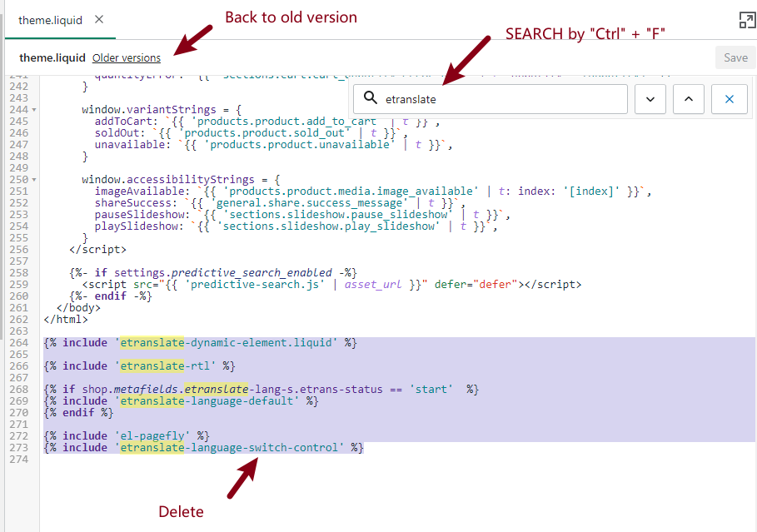Click the imageAvailable string line

[373, 191]
